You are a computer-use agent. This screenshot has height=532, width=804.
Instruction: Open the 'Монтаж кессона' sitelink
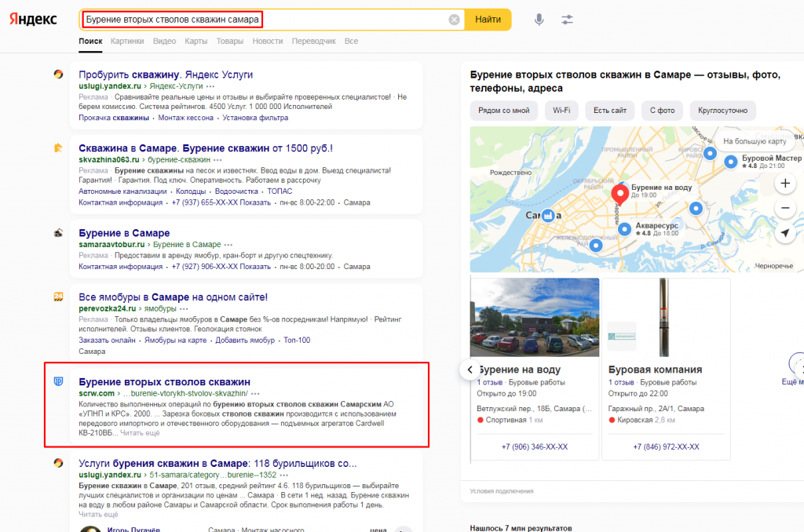(x=185, y=118)
